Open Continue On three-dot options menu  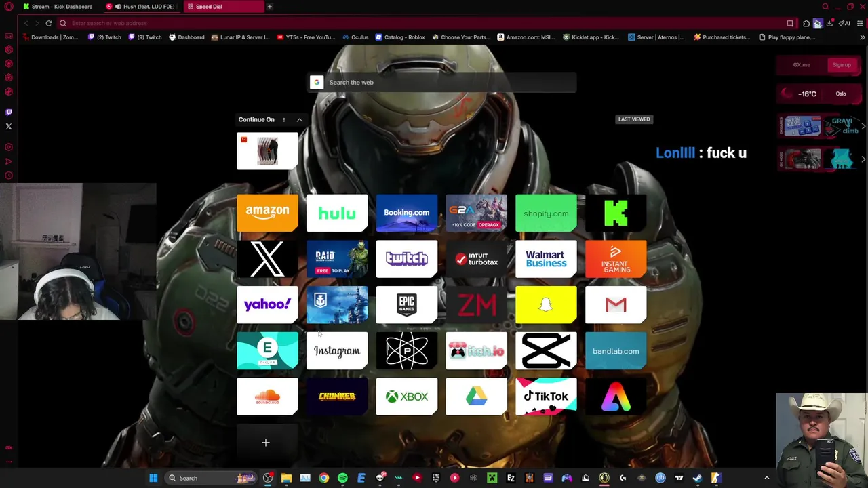pyautogui.click(x=284, y=120)
